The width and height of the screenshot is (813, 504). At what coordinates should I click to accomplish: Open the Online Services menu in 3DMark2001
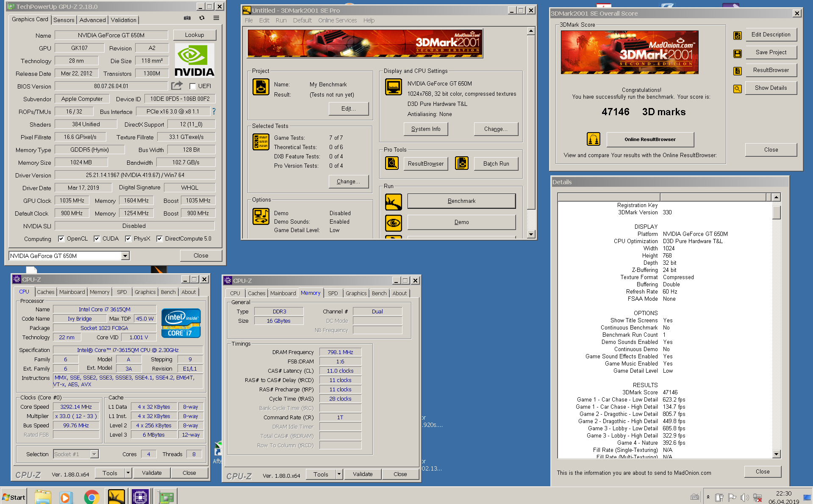(x=337, y=20)
